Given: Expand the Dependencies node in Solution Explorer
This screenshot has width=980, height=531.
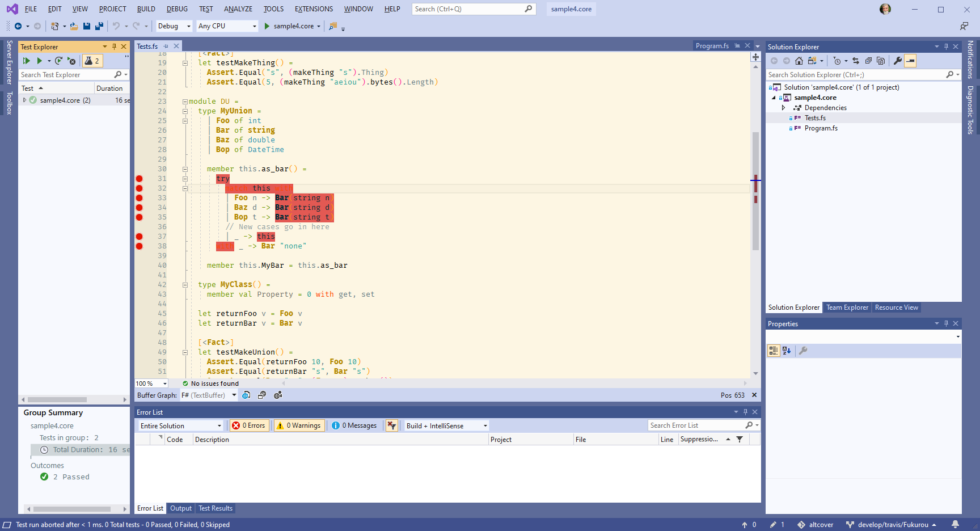Looking at the screenshot, I should coord(784,107).
